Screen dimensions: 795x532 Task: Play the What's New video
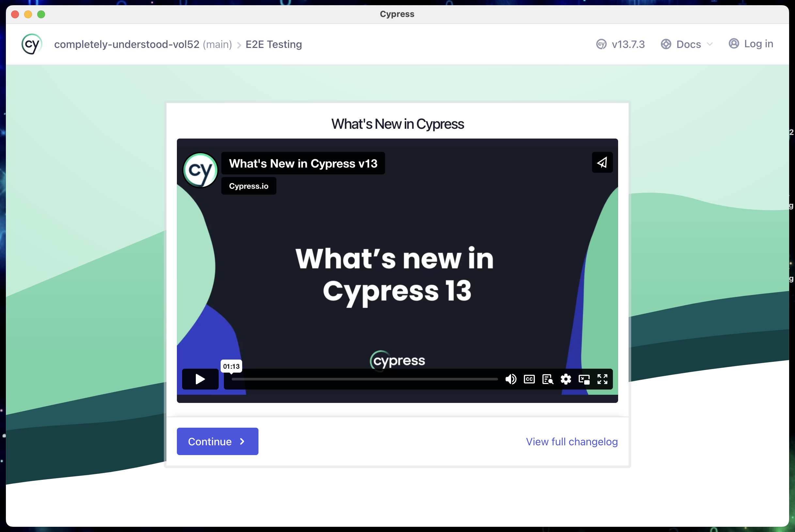click(200, 379)
